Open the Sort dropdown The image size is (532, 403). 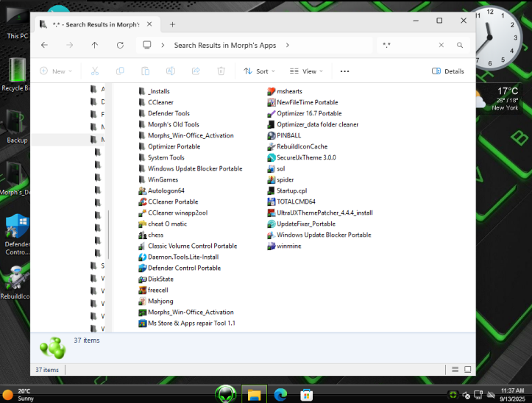[259, 71]
